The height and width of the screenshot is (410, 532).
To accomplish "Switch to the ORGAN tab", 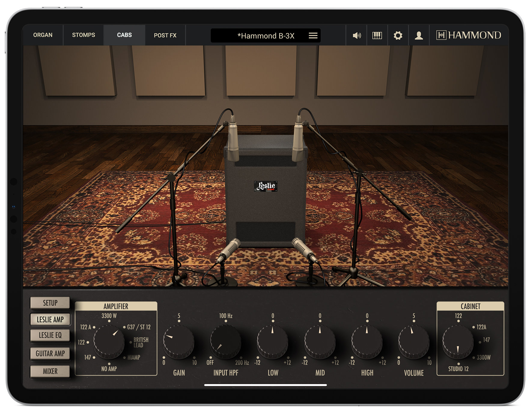I will point(43,35).
